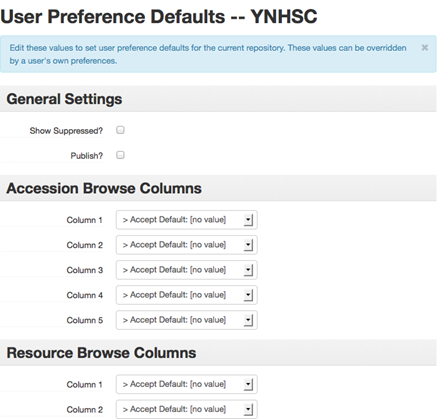This screenshot has width=441, height=419.
Task: Open Resource Browse Column 1 dropdown
Action: [x=187, y=384]
